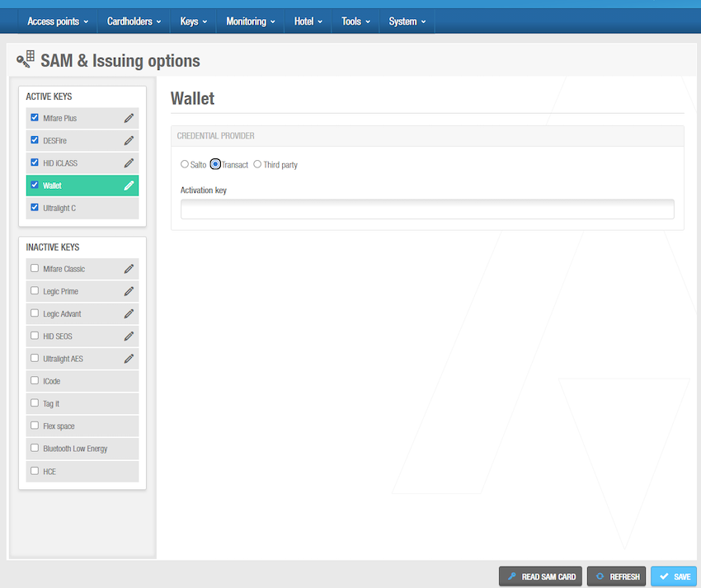Enable the ICode checkbox
This screenshot has height=588, width=701.
point(35,380)
